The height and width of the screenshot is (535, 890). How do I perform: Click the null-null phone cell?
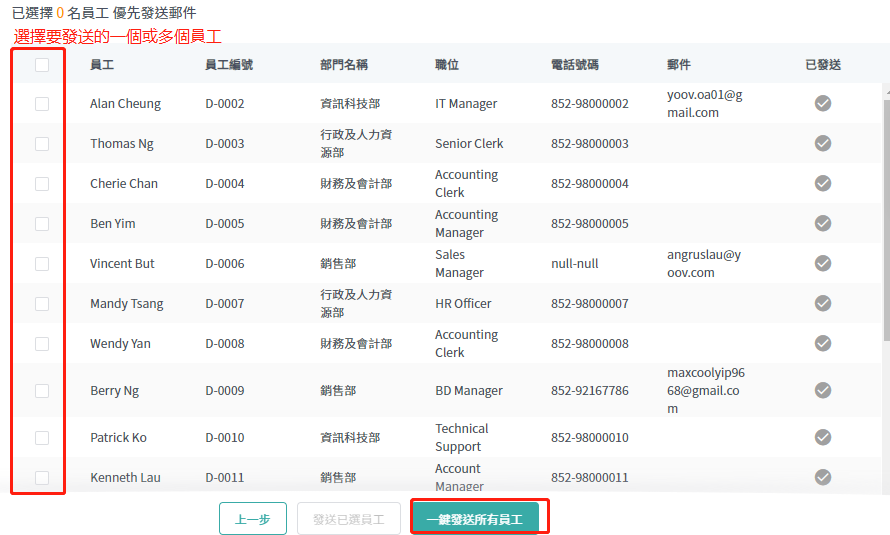574,264
